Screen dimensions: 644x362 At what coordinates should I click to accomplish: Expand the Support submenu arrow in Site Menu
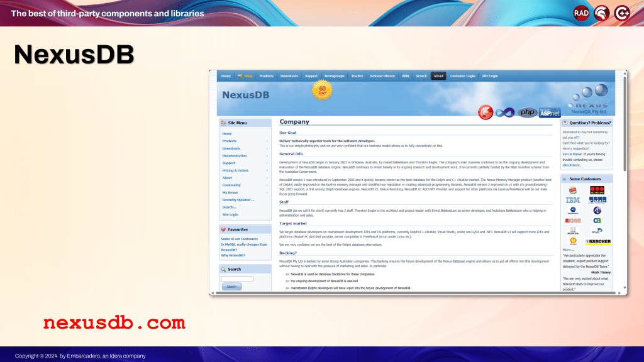[267, 163]
